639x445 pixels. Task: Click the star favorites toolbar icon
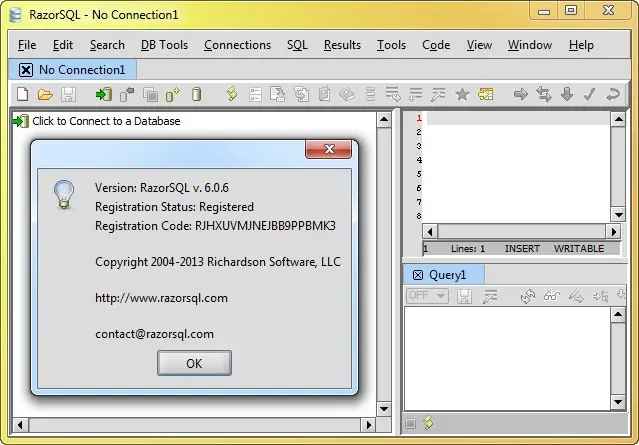(462, 94)
